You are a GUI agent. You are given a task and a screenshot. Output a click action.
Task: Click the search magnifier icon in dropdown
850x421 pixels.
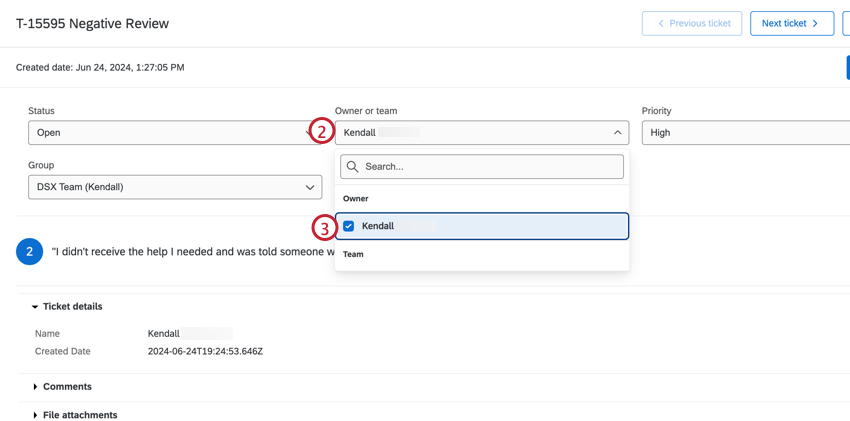352,167
